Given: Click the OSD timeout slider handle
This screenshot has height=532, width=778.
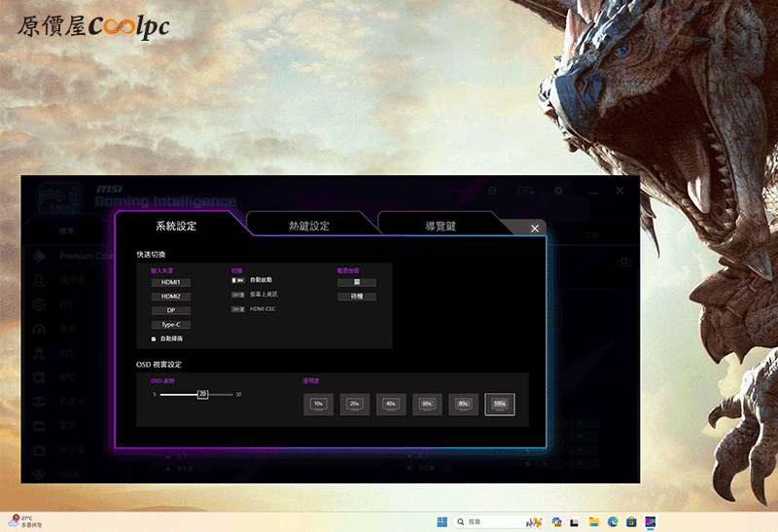Looking at the screenshot, I should tap(202, 394).
